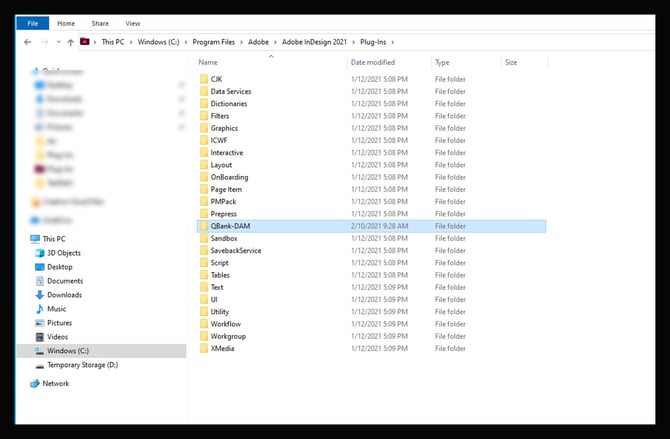Select the SavebackService folder
This screenshot has height=439, width=670.
[236, 251]
